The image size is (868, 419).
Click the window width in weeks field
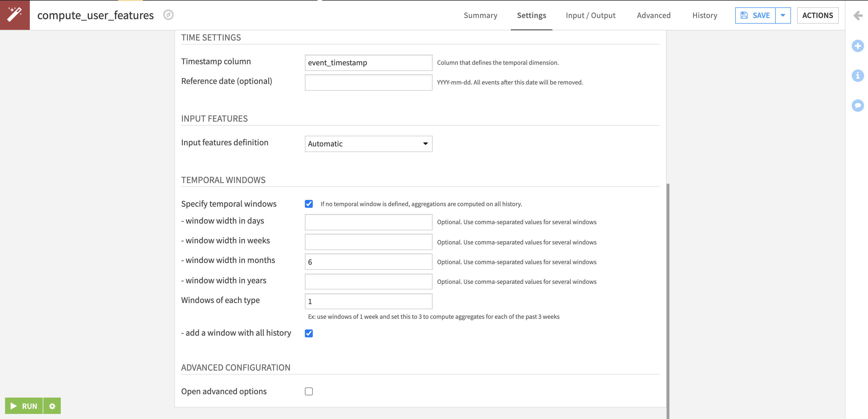pos(368,242)
